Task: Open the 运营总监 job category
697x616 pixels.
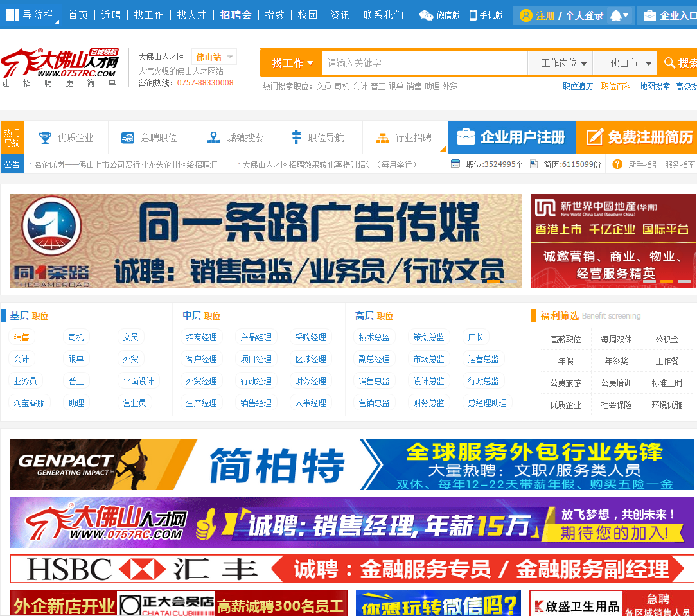Action: pos(483,359)
